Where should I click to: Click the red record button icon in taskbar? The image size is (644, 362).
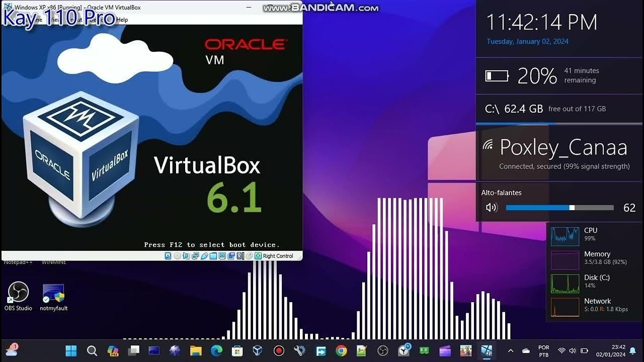point(279,350)
